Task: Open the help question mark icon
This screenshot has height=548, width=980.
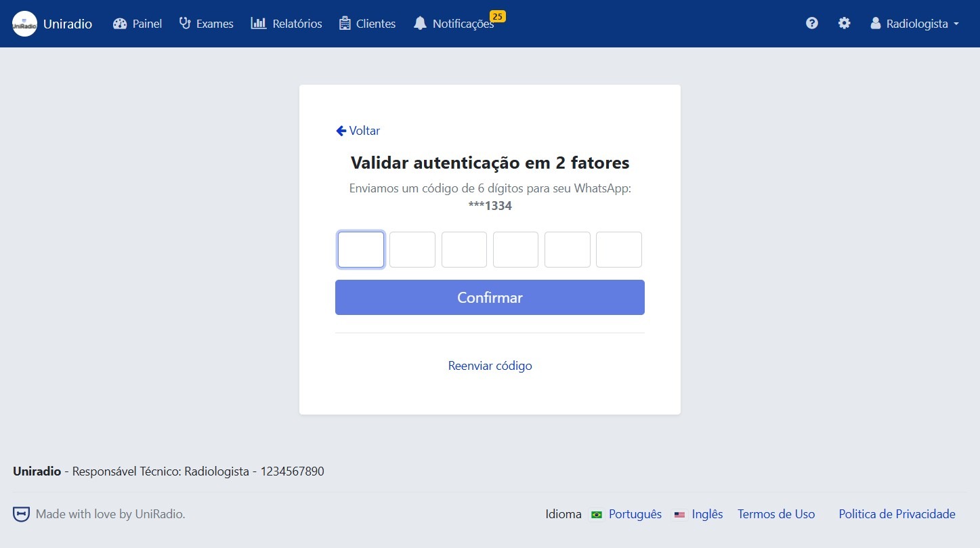Action: click(x=811, y=22)
